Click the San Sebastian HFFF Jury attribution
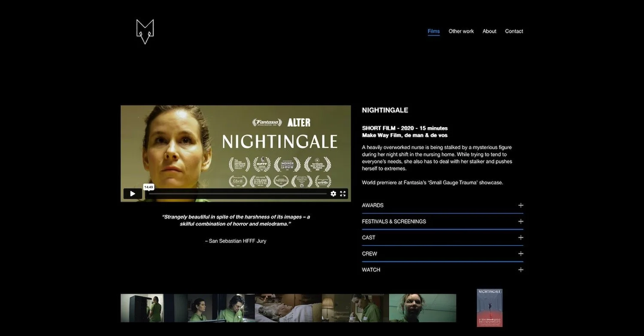 pos(236,241)
